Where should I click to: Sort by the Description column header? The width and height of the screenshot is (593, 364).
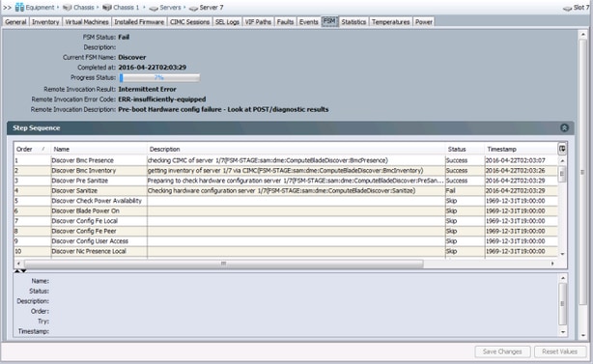pyautogui.click(x=296, y=149)
